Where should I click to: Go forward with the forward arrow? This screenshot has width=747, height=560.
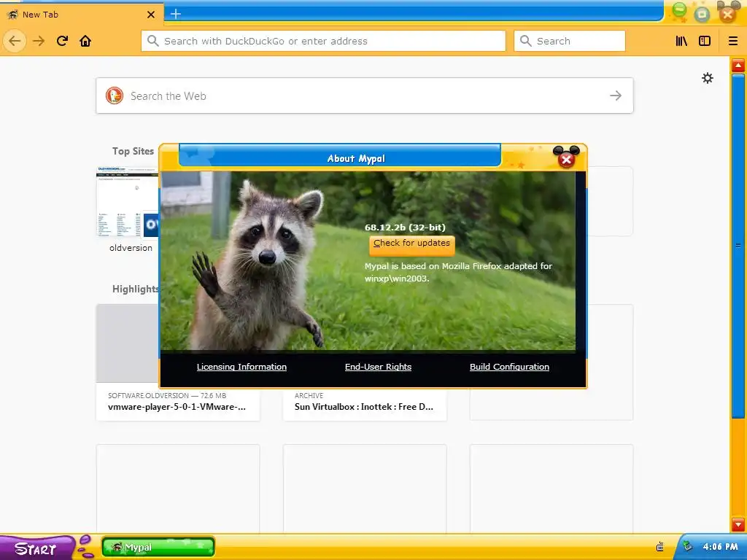click(x=39, y=41)
